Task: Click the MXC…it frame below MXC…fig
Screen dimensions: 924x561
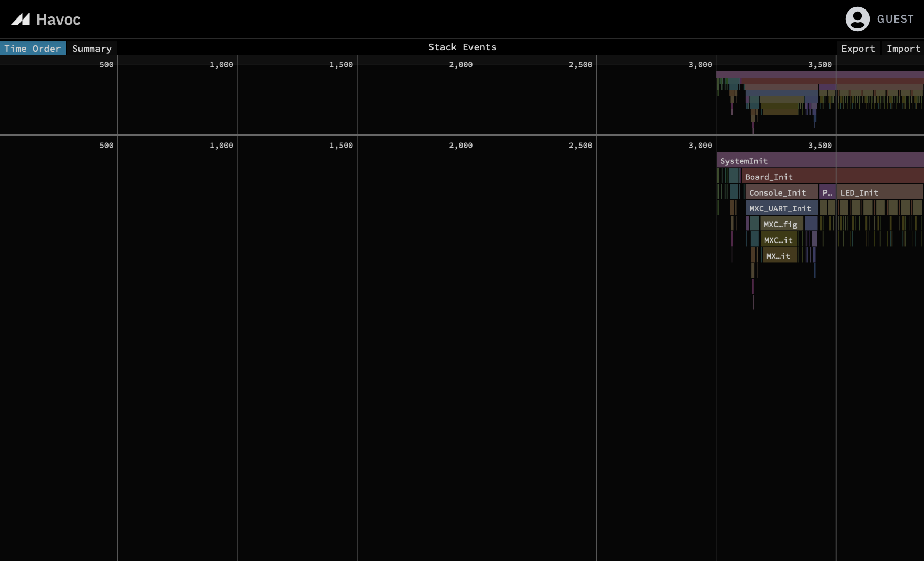Action: [779, 239]
